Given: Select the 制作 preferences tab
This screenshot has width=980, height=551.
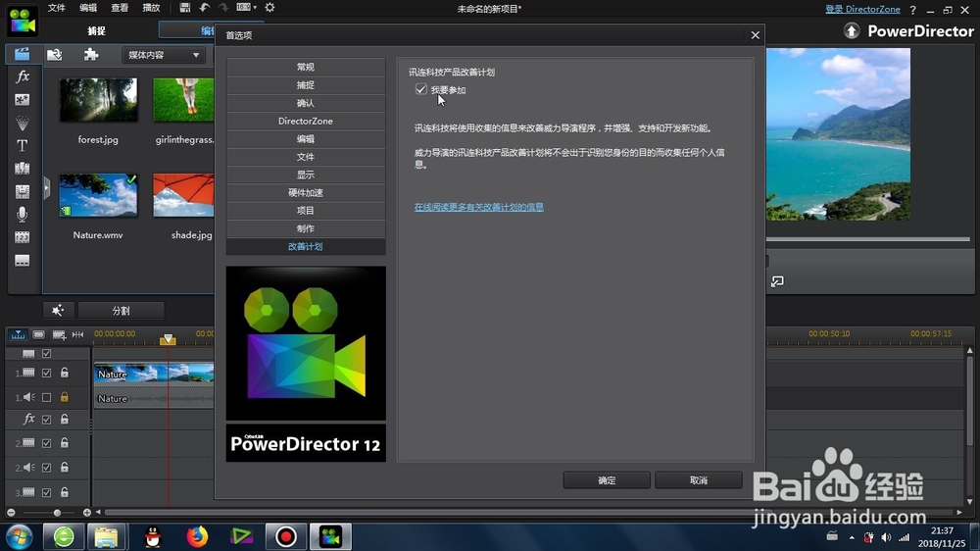Looking at the screenshot, I should pos(306,228).
